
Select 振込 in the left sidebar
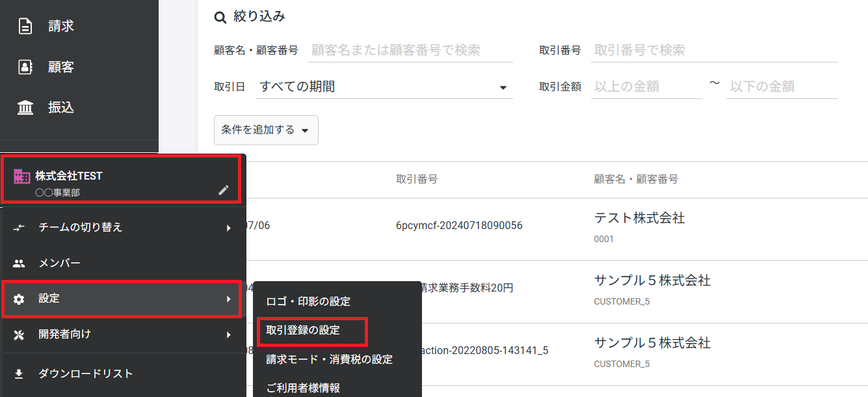(x=61, y=107)
